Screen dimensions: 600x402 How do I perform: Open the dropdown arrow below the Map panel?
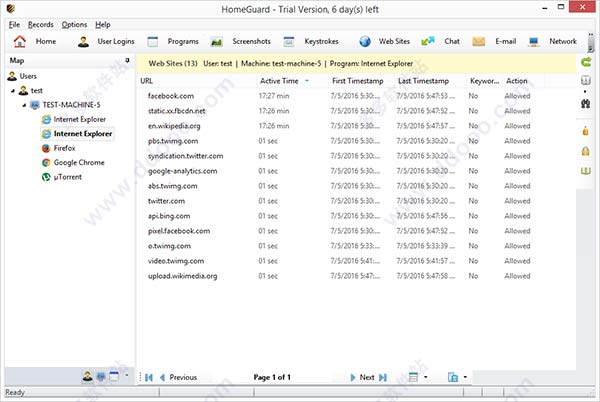[x=127, y=376]
